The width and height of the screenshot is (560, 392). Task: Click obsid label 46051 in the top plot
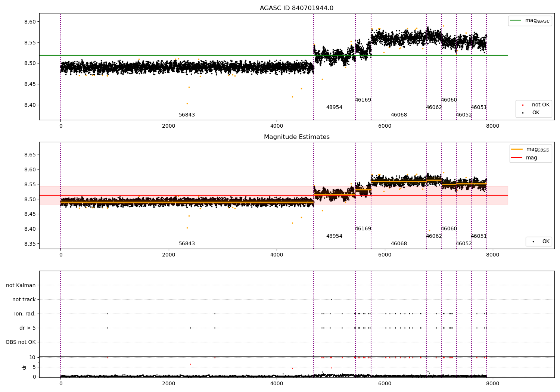[x=479, y=108]
